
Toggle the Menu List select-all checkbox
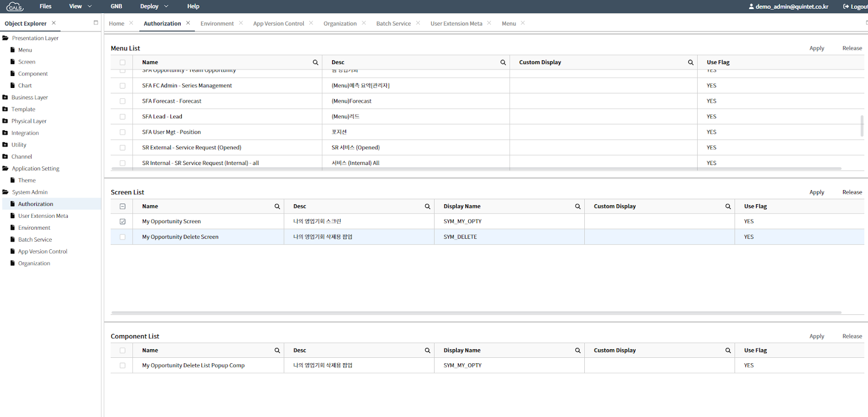123,62
